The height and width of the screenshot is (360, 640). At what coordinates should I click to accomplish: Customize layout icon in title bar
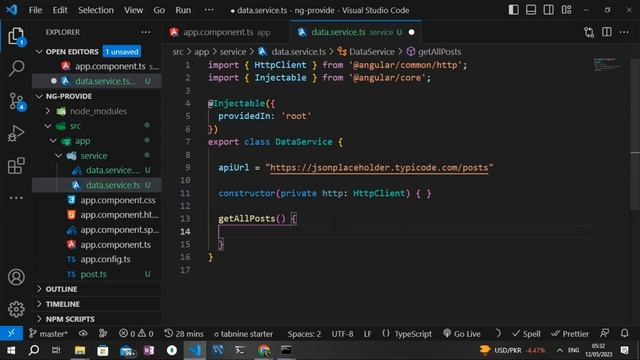[567, 10]
